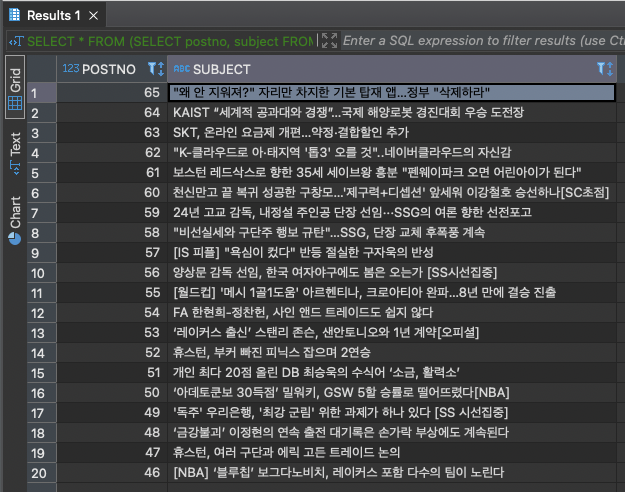Click the SELECT query text above grid
The image size is (625, 492).
click(x=170, y=41)
